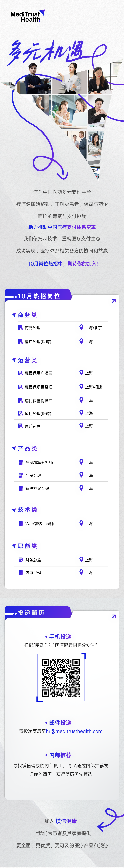Click document icon beside 内审经理
Image resolution: width=124 pixels, height=868 pixels.
21,572
